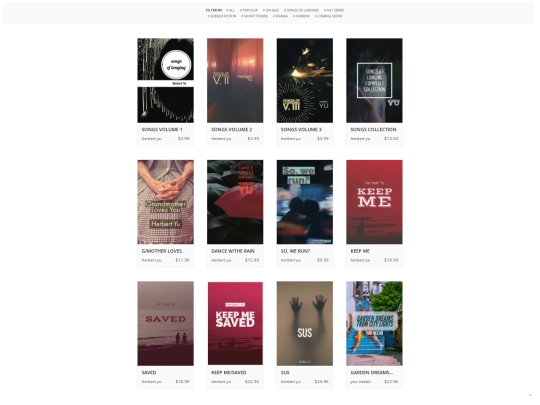This screenshot has height=405, width=540.
Task: Filter books by # Popular tag
Action: click(x=249, y=10)
